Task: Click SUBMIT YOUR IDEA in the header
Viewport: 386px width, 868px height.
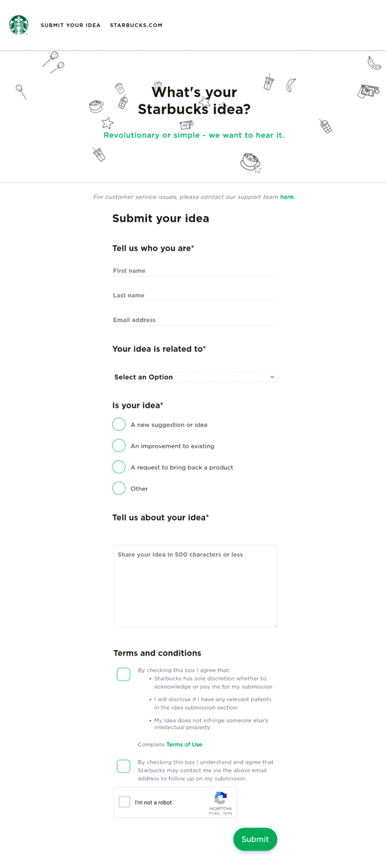Action: coord(70,25)
